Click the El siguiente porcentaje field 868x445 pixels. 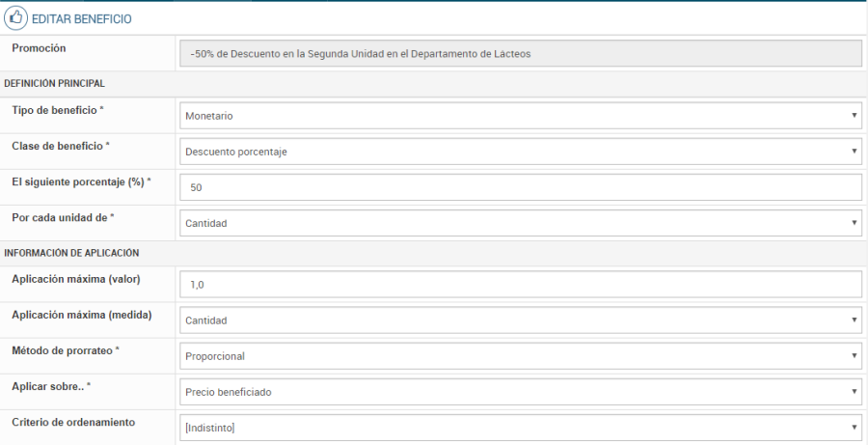click(520, 187)
